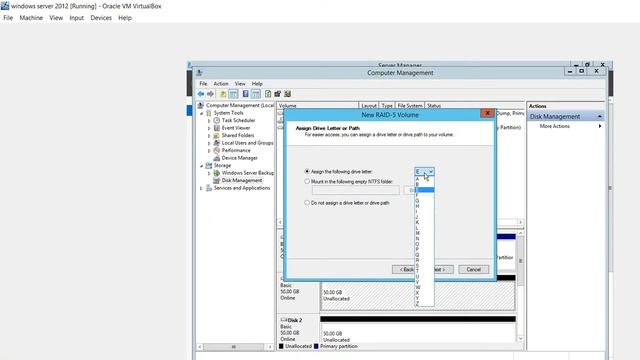Click the Forward arrow toolbar icon
Viewport: 640px width, 360px height.
(210, 94)
